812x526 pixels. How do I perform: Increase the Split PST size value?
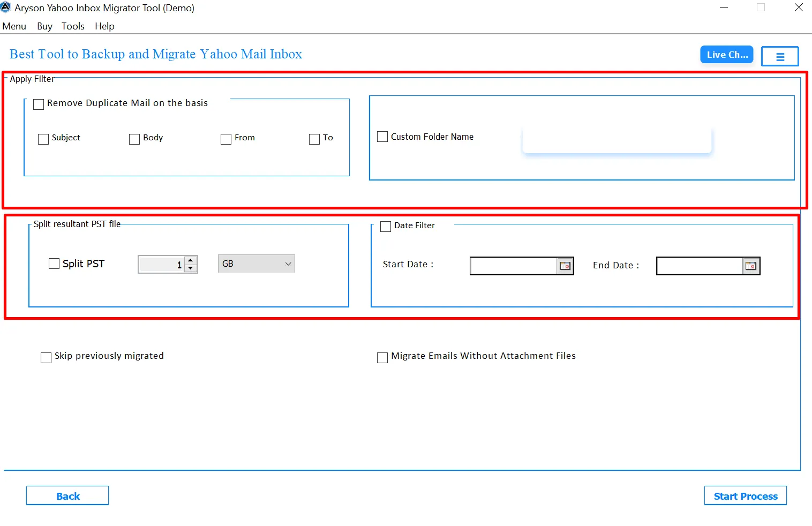coord(191,260)
